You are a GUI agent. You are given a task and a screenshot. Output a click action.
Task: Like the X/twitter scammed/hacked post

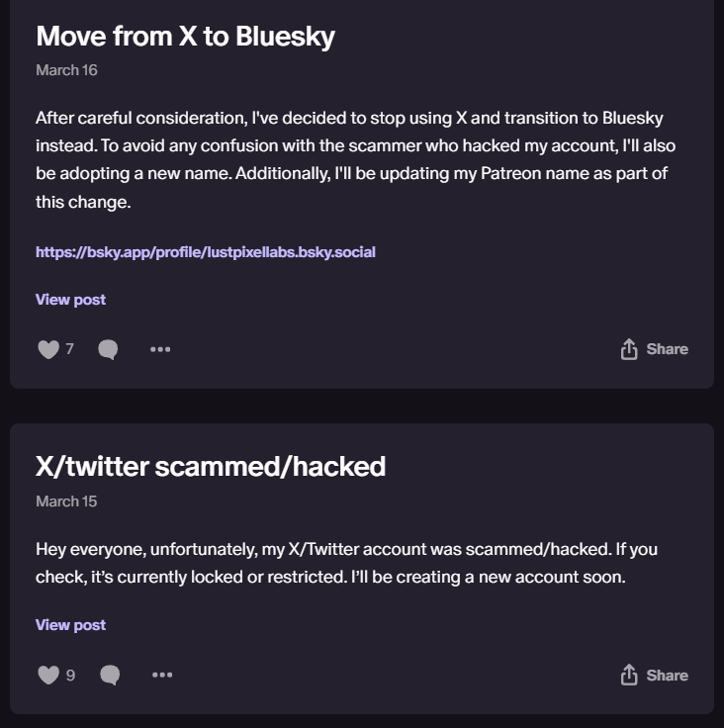click(48, 675)
